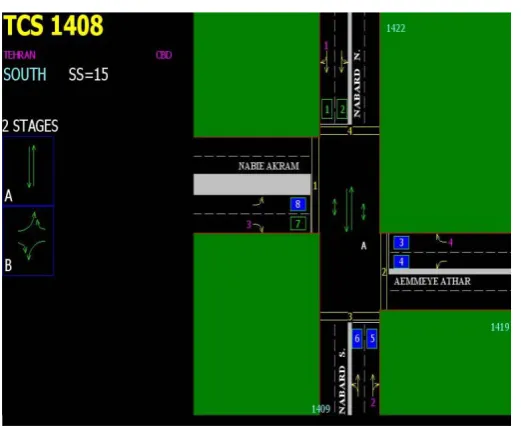Click the NABIE AKRAM street name
Viewport: 521px width, 426px height.
[x=269, y=166]
